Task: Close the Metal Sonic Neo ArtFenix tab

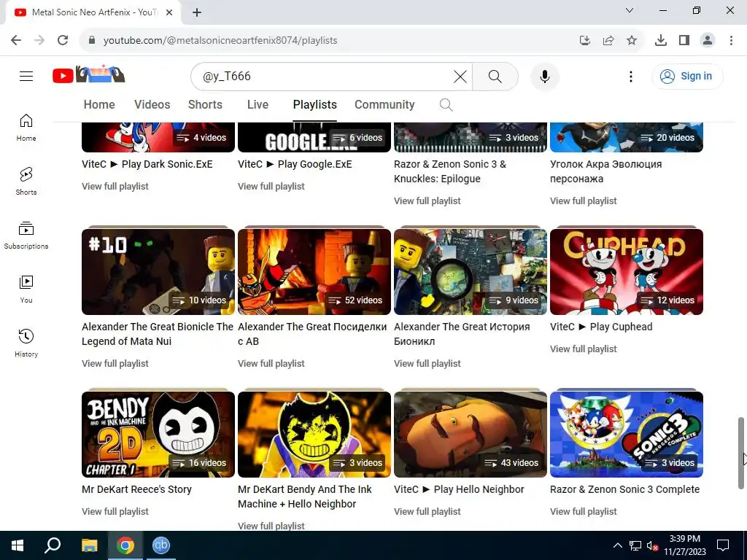Action: [169, 12]
